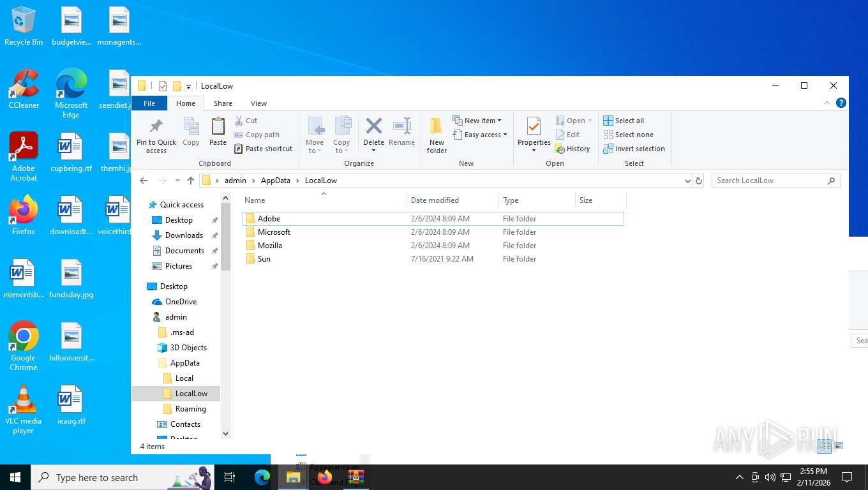Click Select none in ribbon

pos(628,135)
